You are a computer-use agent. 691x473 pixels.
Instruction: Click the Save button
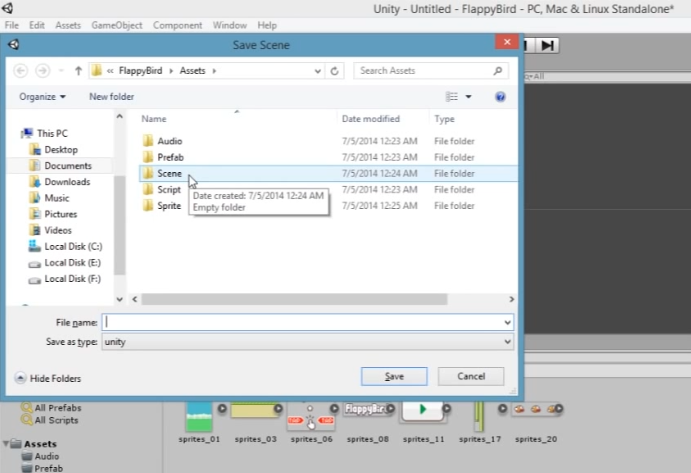click(394, 376)
